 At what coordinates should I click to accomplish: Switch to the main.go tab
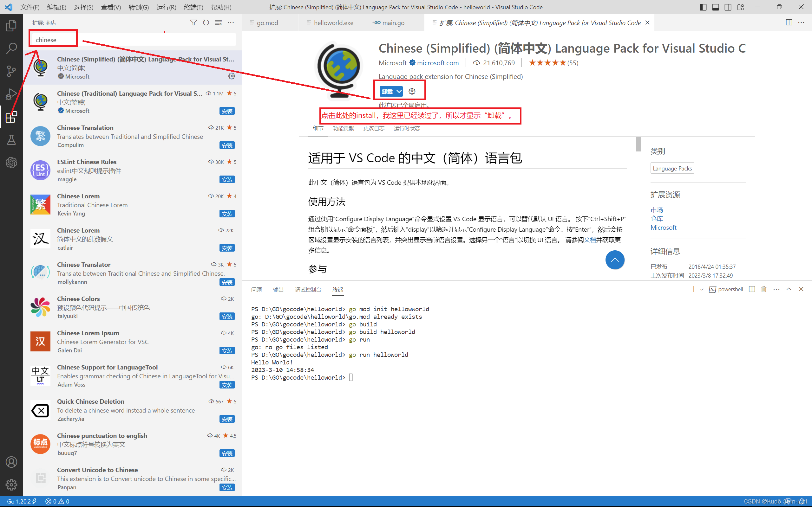tap(393, 23)
